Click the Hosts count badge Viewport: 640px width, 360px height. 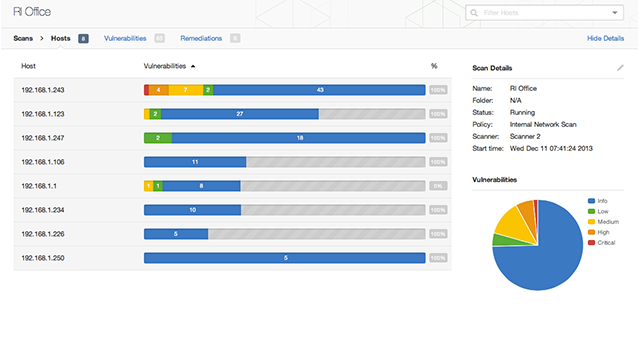(83, 38)
